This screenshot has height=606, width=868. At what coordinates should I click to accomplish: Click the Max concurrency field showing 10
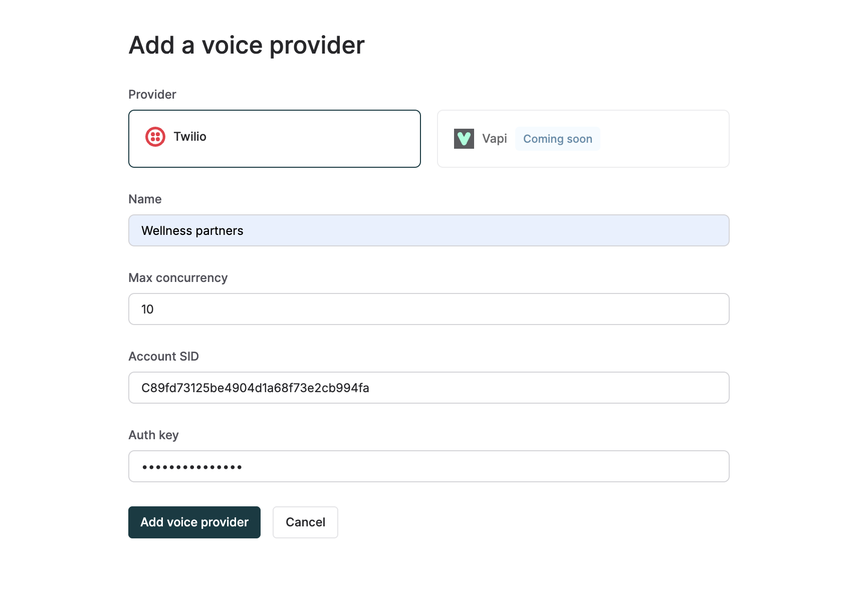tap(428, 309)
